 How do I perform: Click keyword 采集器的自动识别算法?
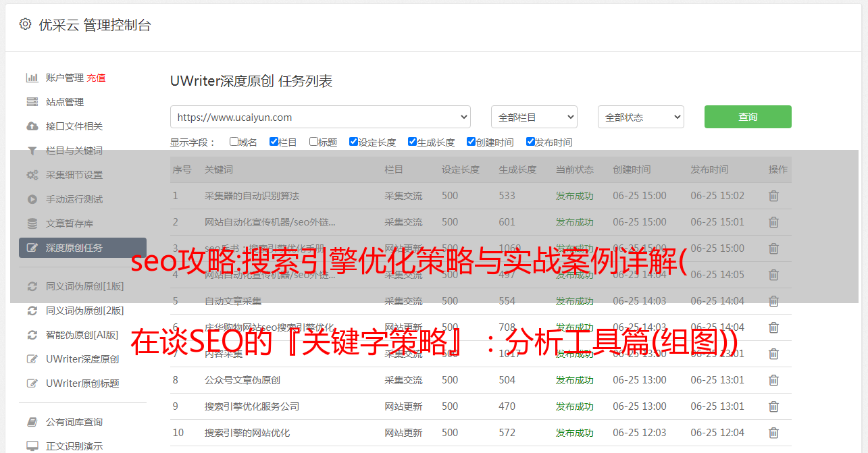tap(252, 196)
